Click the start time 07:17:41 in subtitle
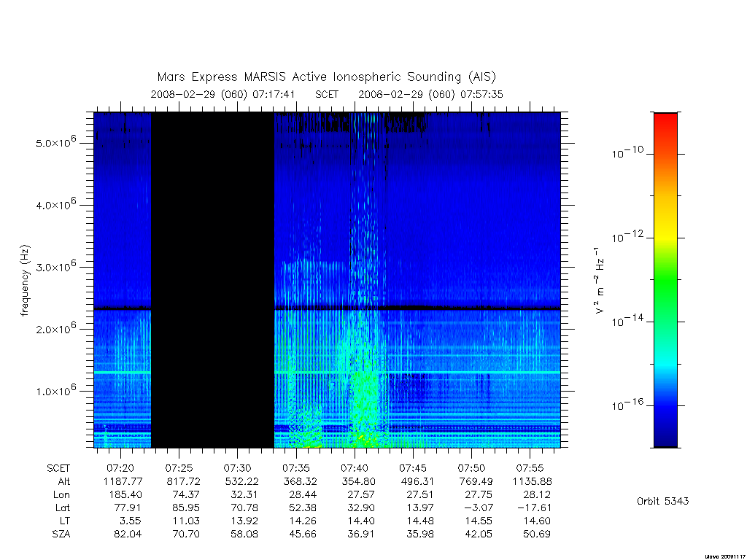Viewport: 747px width, 560px height. (274, 94)
